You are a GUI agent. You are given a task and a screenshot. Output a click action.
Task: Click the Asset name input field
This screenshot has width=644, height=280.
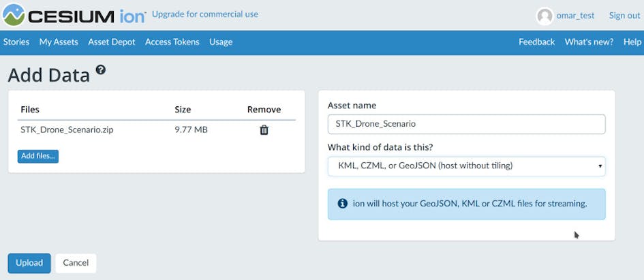[466, 124]
